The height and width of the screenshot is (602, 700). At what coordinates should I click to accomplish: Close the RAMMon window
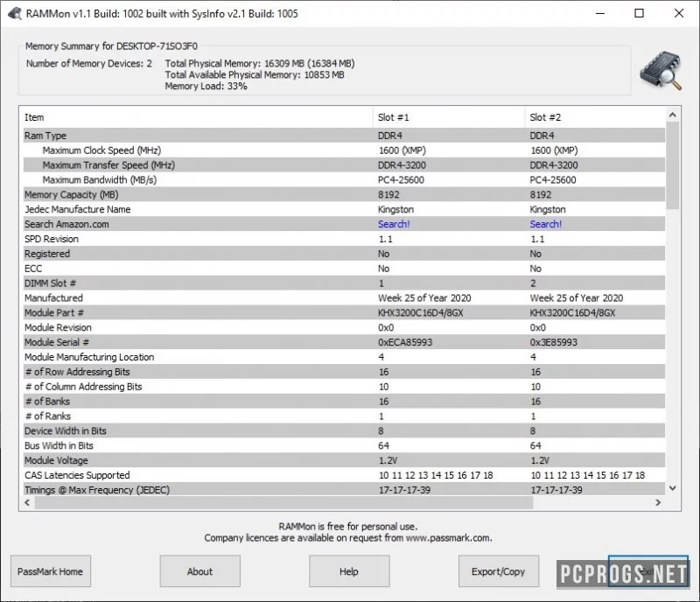point(679,13)
